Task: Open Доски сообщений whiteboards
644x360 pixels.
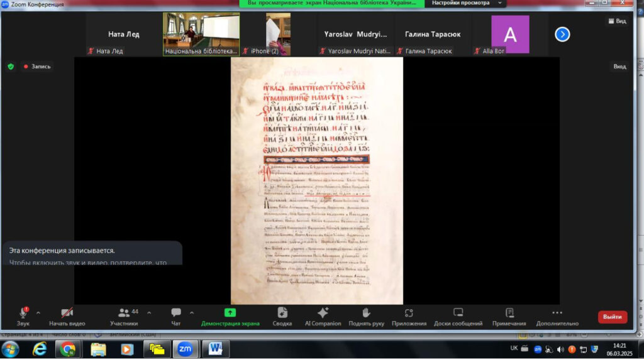Action: coord(458,317)
